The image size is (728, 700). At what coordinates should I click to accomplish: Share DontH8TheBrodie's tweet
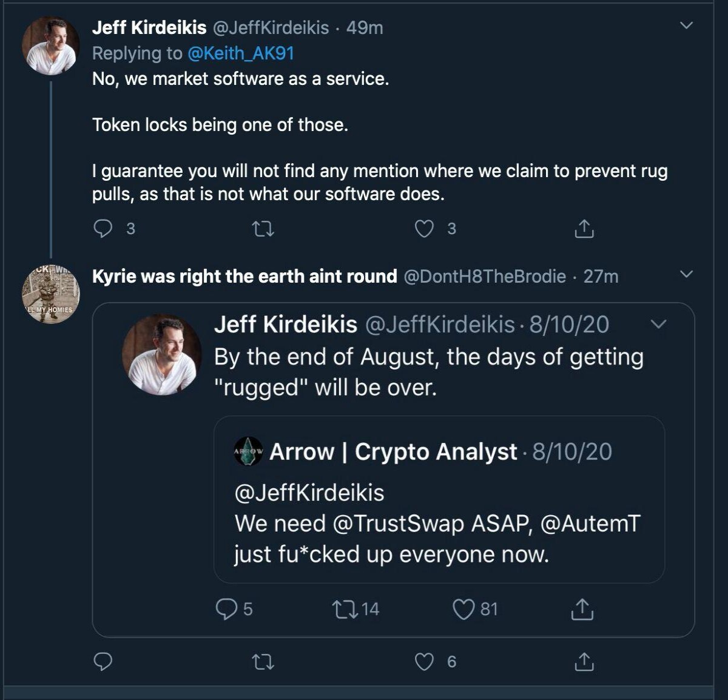point(584,662)
